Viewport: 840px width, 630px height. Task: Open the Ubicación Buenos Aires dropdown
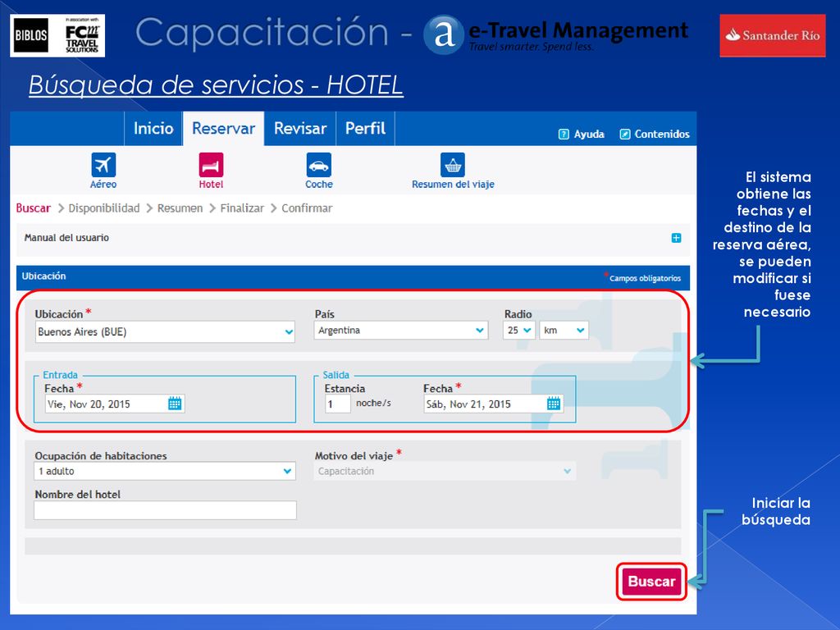pos(165,331)
